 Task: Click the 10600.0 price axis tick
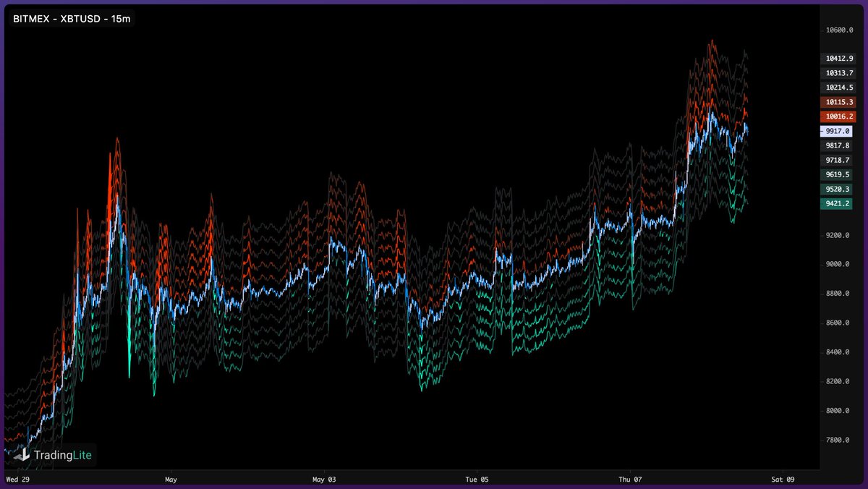(838, 30)
